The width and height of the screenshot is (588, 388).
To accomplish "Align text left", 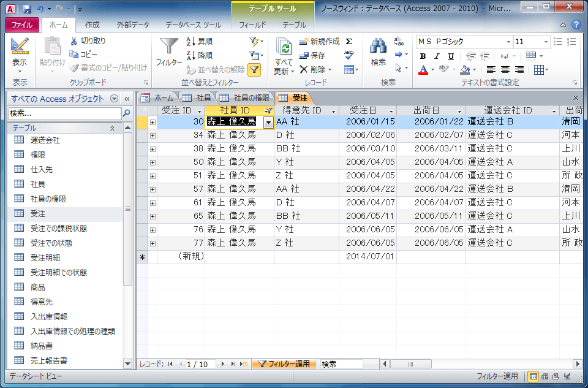I will coord(491,69).
